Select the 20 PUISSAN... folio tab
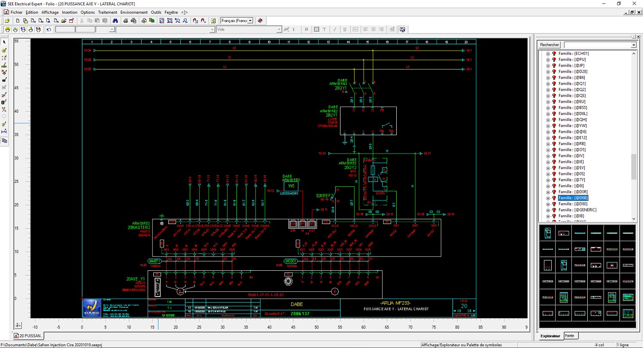The image size is (644, 348). (x=28, y=336)
